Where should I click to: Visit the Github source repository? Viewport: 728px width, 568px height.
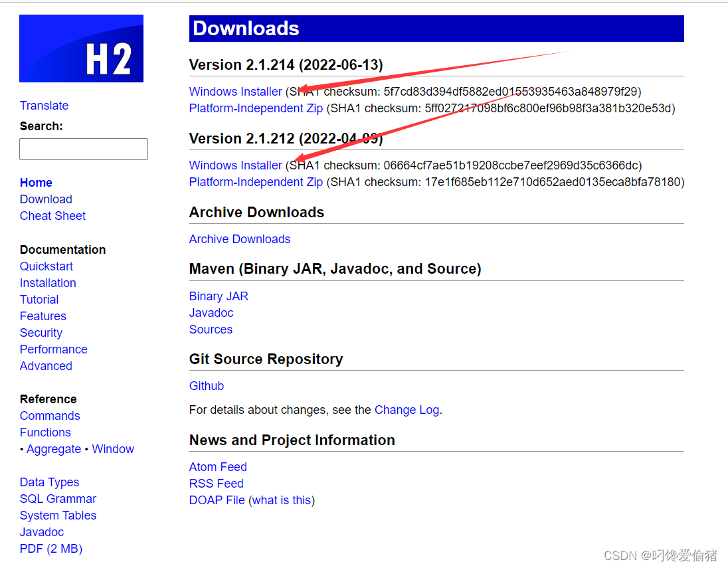[206, 385]
